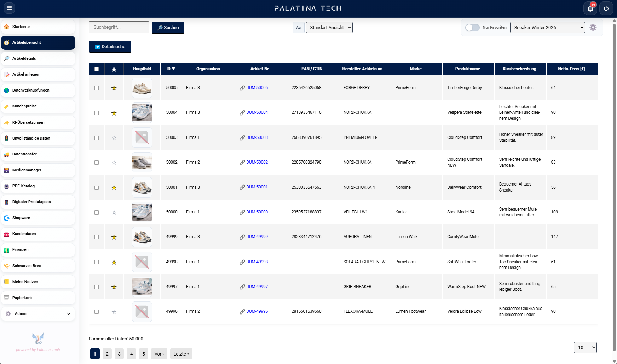Click link icon beside DUM-49998
Viewport: 617px width, 364px height.
242,262
